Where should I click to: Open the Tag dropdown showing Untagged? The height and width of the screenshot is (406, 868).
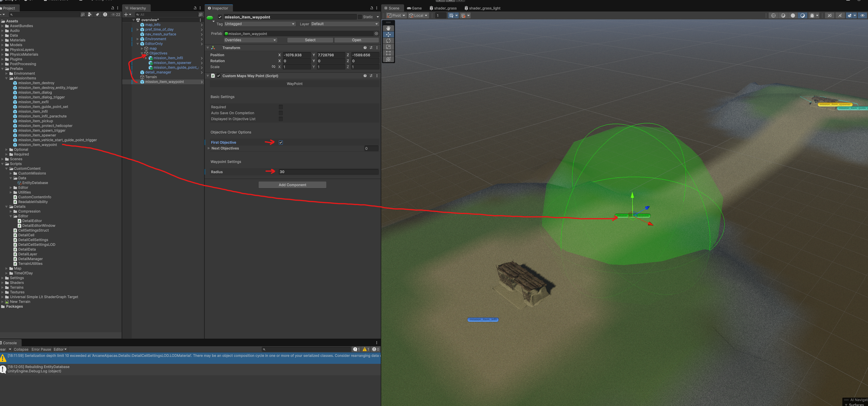pyautogui.click(x=259, y=24)
